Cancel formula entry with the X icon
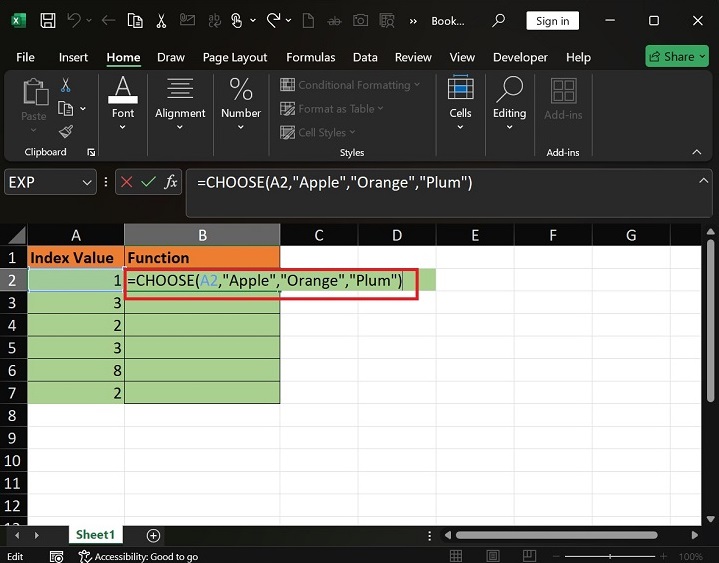Viewport: 719px width, 563px height. point(127,182)
